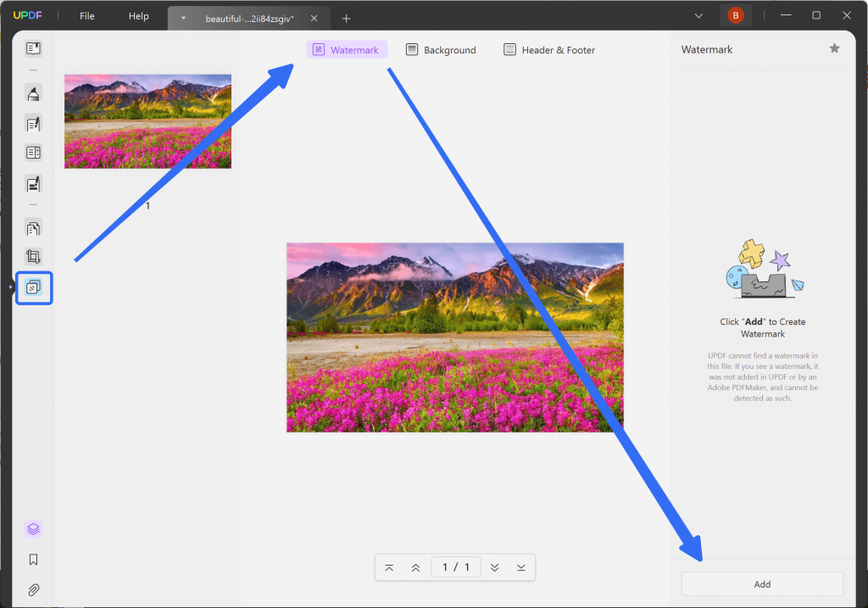Click the paperclip Attachment icon

[x=33, y=589]
